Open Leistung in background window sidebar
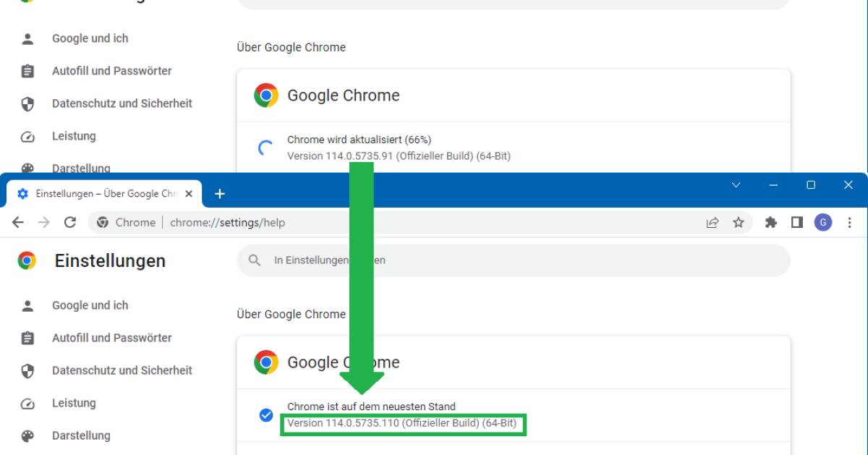Screen dimensions: 868x455 tap(74, 136)
